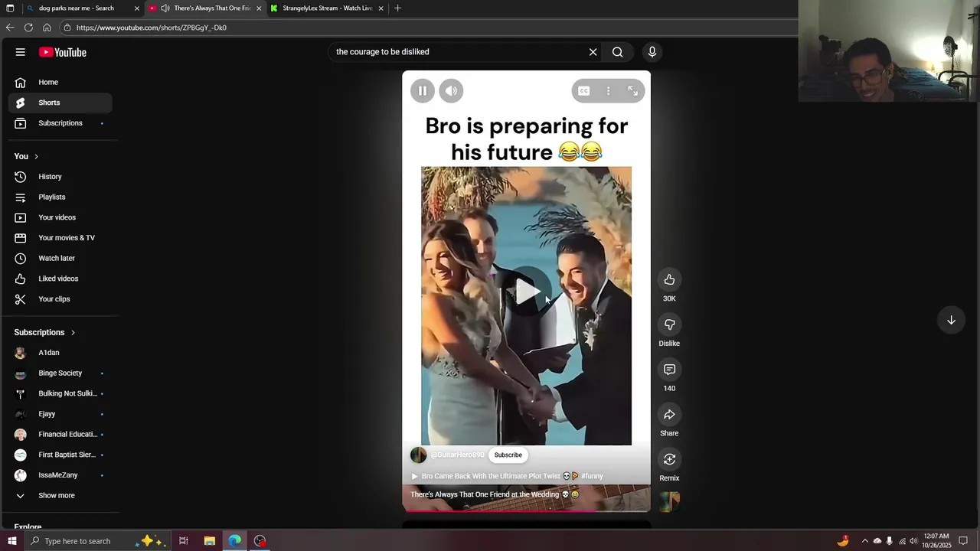The width and height of the screenshot is (980, 551).
Task: Open File Explorer from the taskbar
Action: 209,541
